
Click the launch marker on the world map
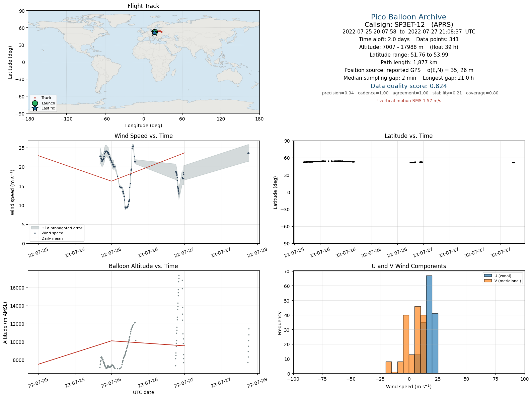pos(155,32)
